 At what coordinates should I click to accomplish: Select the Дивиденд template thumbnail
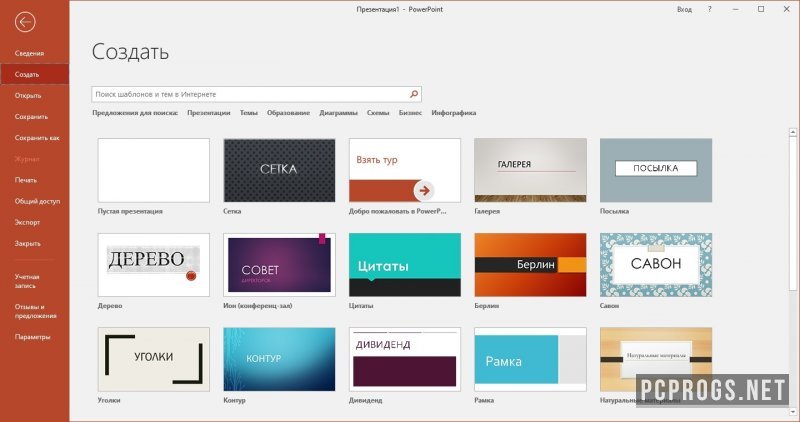click(x=405, y=359)
